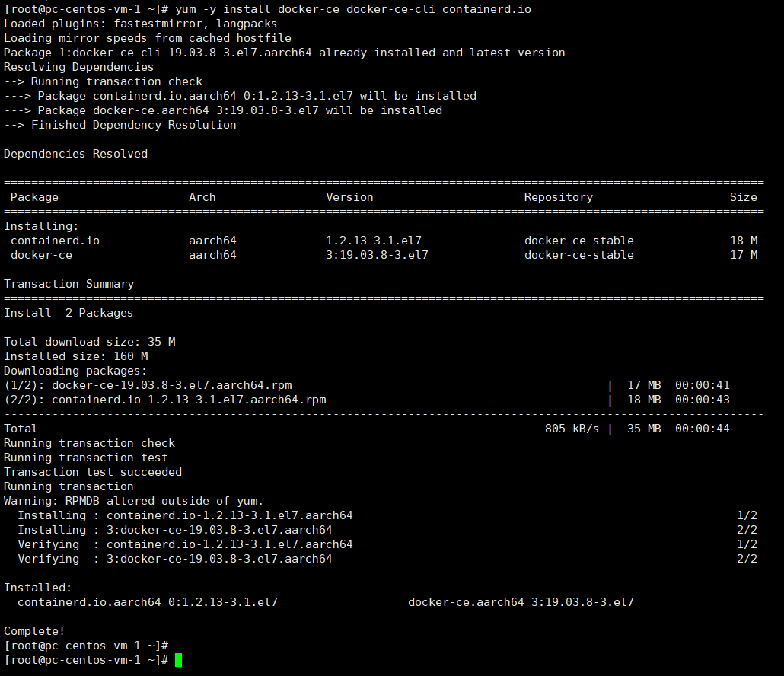Click 'Verifying : 3:docker-ce-19.03.8-3.el7.aarch64'

pos(175,560)
